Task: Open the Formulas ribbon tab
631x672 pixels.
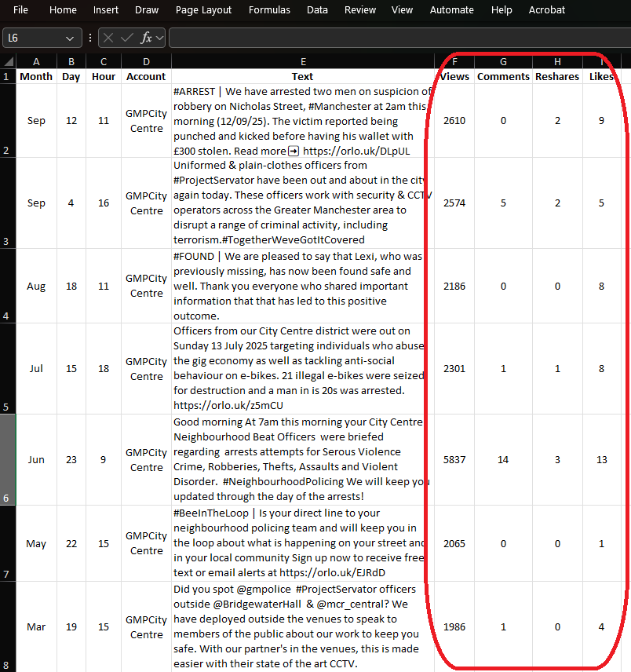Action: (x=269, y=10)
